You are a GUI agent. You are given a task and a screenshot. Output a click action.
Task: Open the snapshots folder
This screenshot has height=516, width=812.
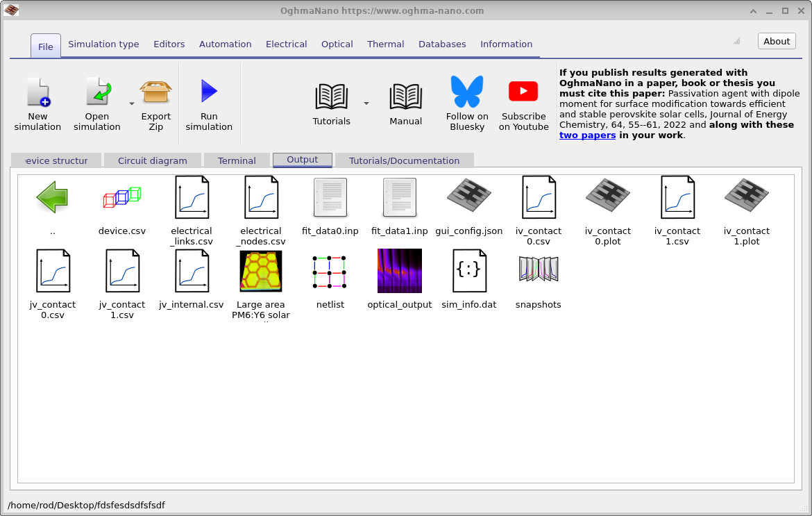538,271
